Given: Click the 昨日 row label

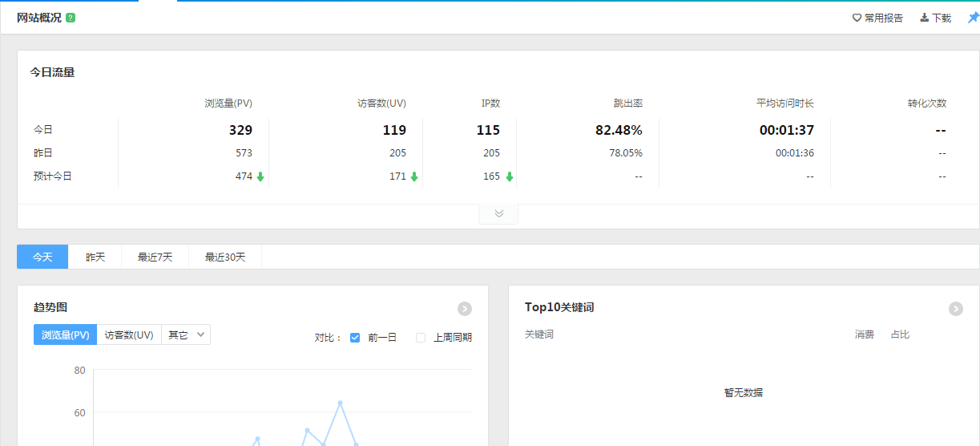Looking at the screenshot, I should [x=43, y=153].
